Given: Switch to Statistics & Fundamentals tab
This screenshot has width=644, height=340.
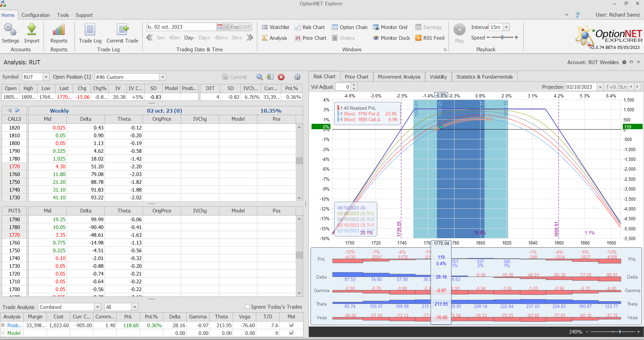Looking at the screenshot, I should [x=485, y=77].
